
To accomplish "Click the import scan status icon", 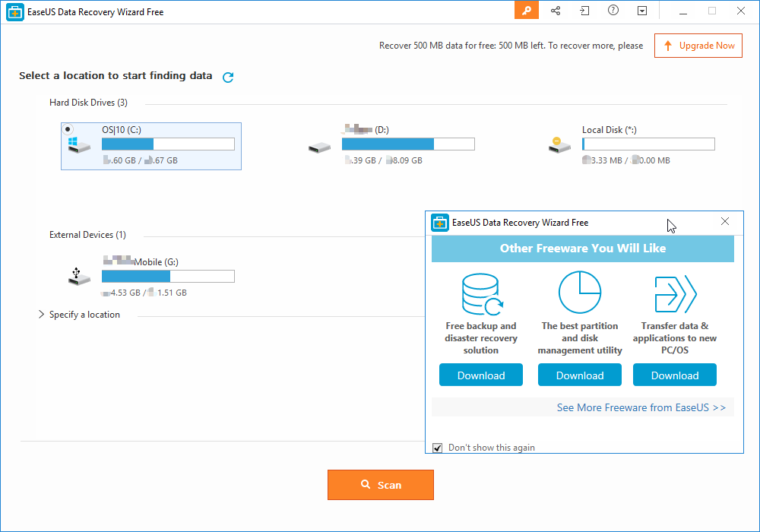I will 584,10.
